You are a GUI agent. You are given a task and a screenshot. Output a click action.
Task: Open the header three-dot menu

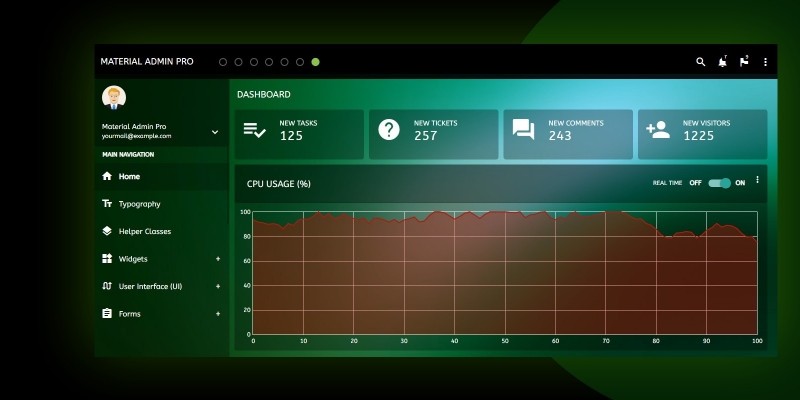click(765, 62)
